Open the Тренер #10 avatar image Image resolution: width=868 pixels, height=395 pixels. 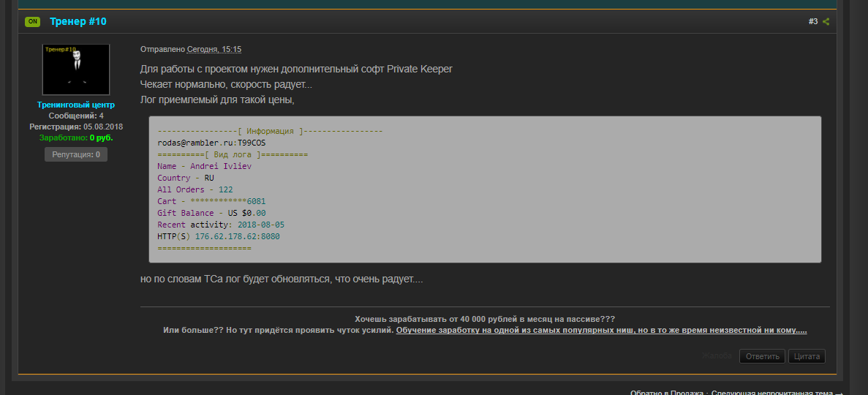click(x=76, y=69)
